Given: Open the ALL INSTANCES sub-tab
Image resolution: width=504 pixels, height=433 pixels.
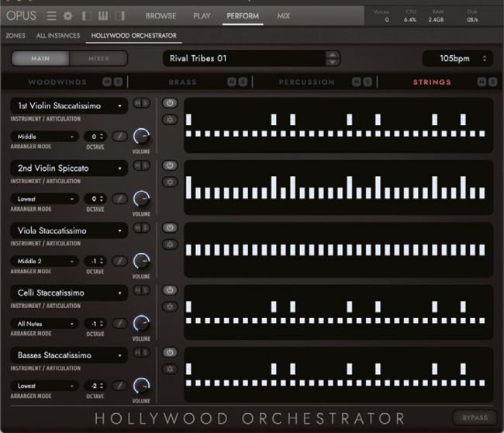Looking at the screenshot, I should 58,36.
